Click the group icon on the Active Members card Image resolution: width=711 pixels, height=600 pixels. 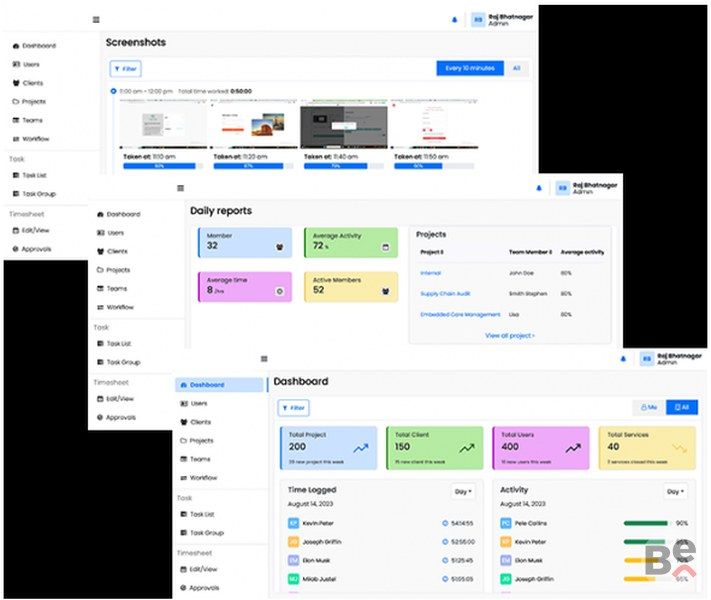[385, 292]
